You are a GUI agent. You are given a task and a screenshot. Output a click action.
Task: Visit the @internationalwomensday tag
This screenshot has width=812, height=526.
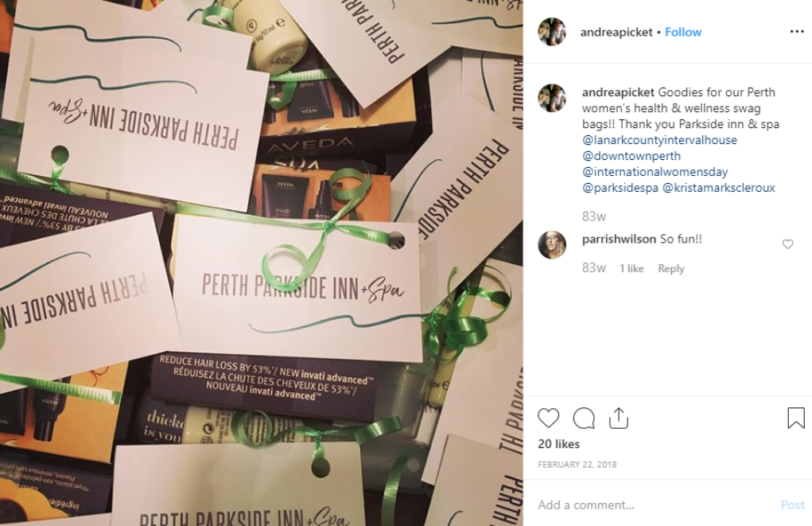pyautogui.click(x=655, y=172)
